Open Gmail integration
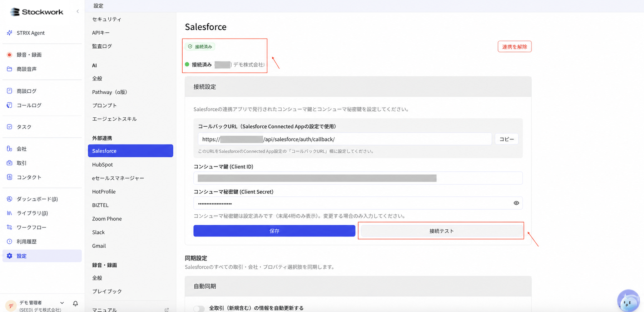Screen dimensions: 644x312 click(x=99, y=246)
